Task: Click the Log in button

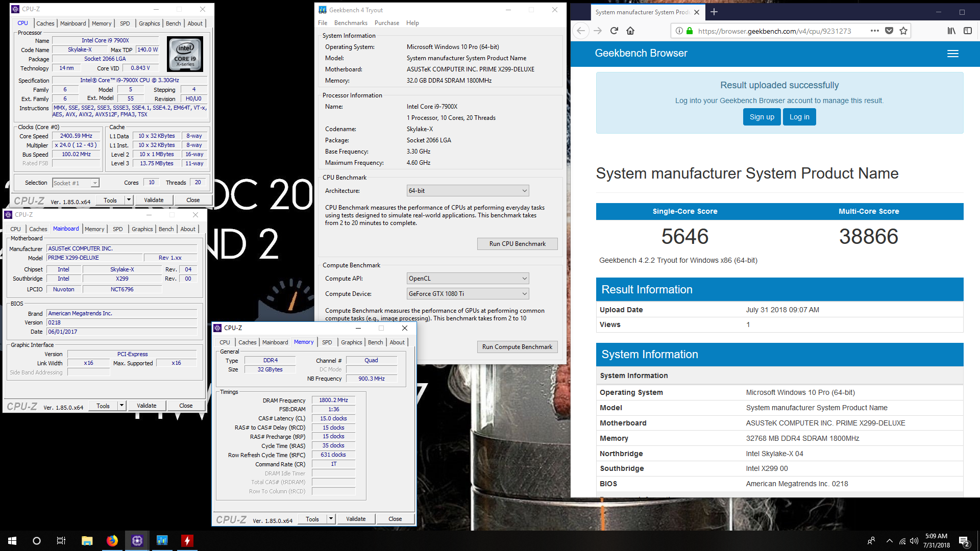Action: (799, 117)
